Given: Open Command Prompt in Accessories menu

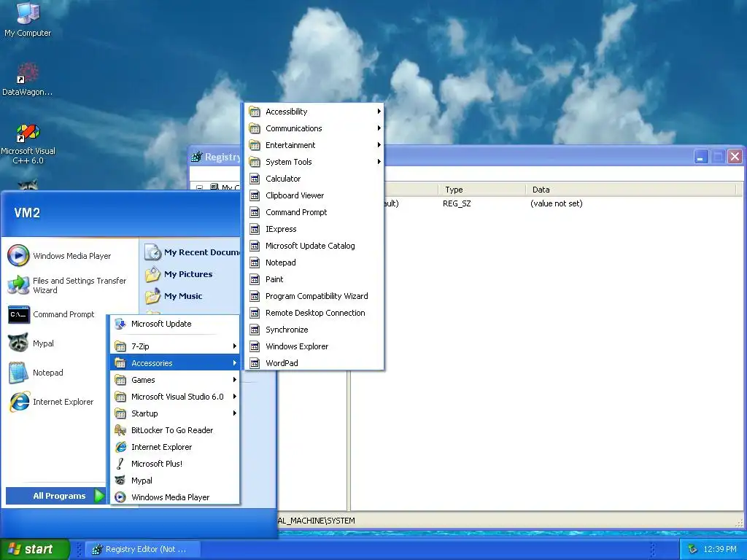Looking at the screenshot, I should pyautogui.click(x=314, y=212).
